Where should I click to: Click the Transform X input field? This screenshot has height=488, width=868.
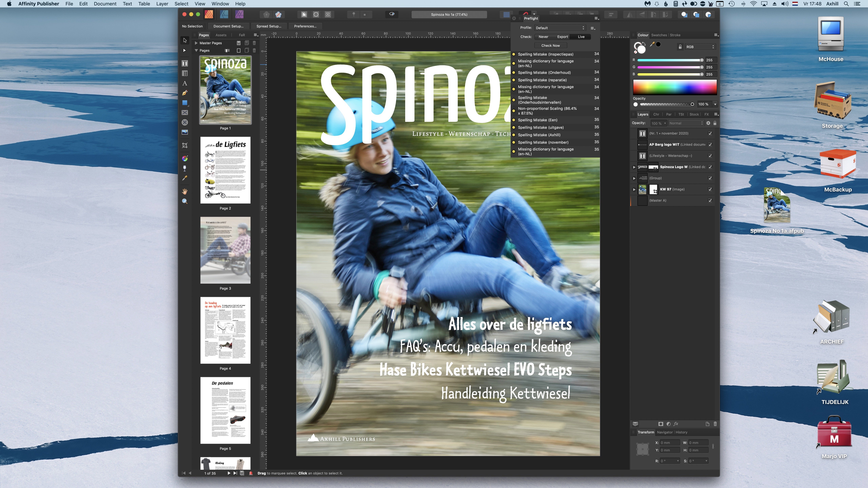pos(669,443)
